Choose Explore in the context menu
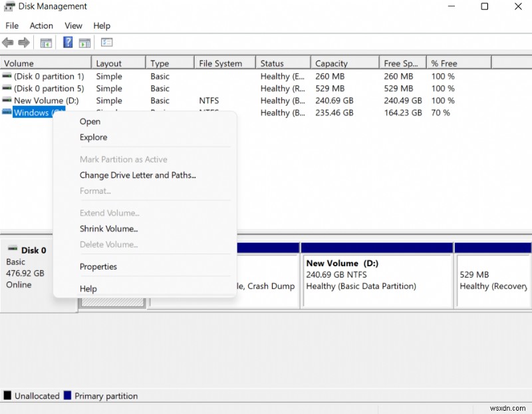The height and width of the screenshot is (414, 532). [x=93, y=137]
